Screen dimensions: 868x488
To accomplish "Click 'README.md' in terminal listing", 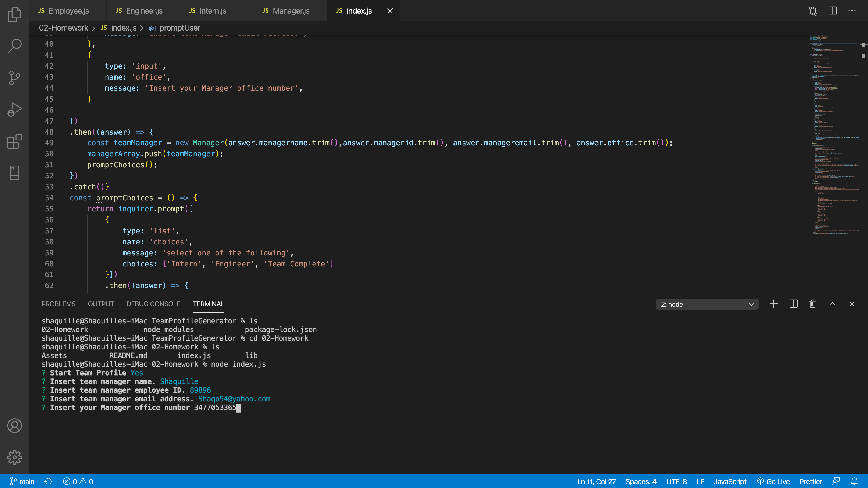I will tap(128, 356).
